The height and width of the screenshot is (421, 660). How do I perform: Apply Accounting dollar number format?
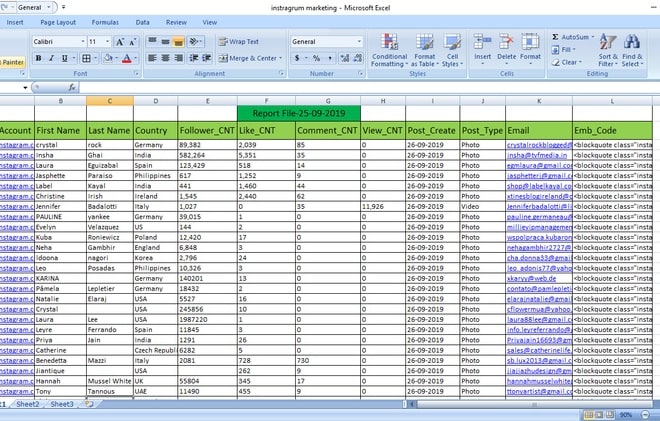(297, 58)
